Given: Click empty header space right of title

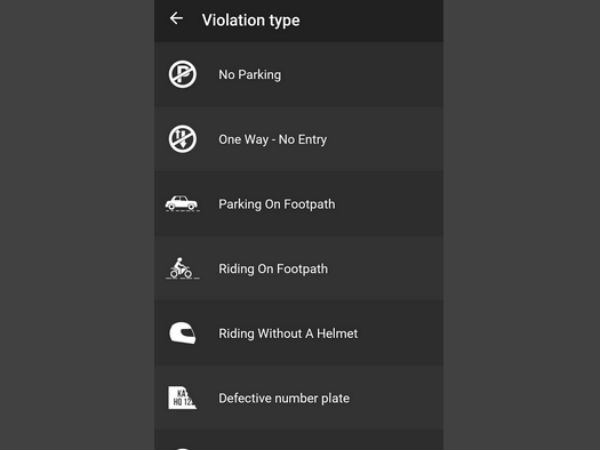Looking at the screenshot, I should pyautogui.click(x=380, y=20).
